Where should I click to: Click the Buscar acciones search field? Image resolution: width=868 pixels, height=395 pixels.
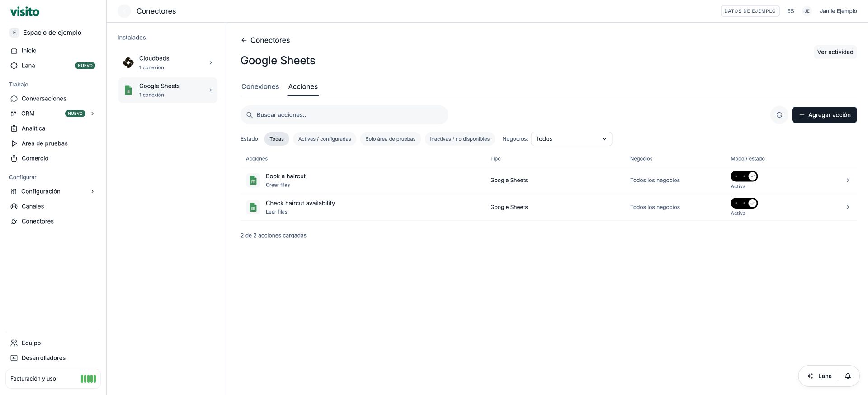344,115
